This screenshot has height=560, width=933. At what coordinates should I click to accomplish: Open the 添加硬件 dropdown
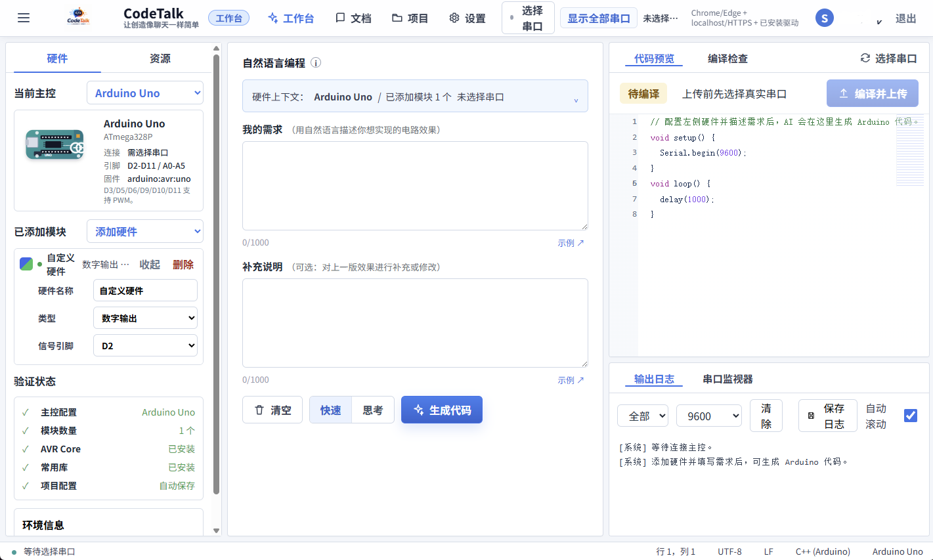145,231
